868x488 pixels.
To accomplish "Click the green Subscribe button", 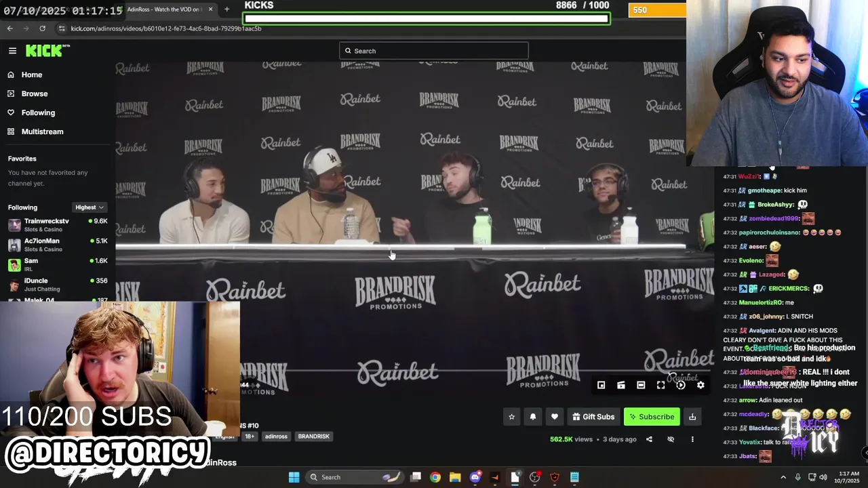I will pos(652,417).
